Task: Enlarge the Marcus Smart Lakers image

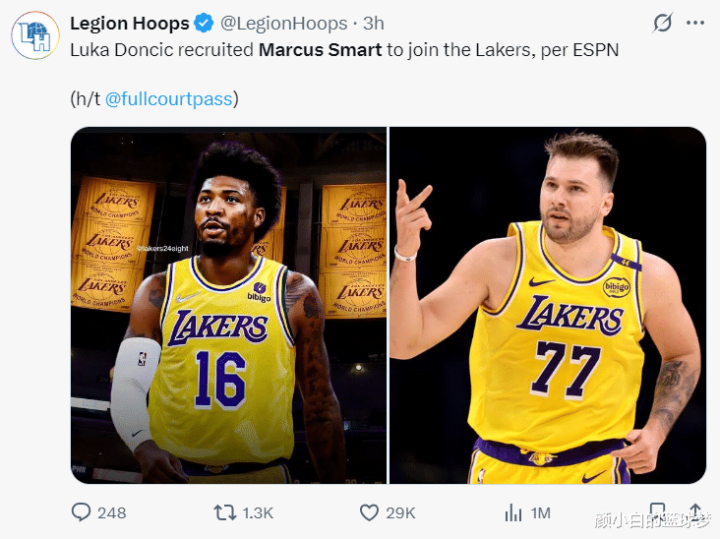Action: (228, 305)
